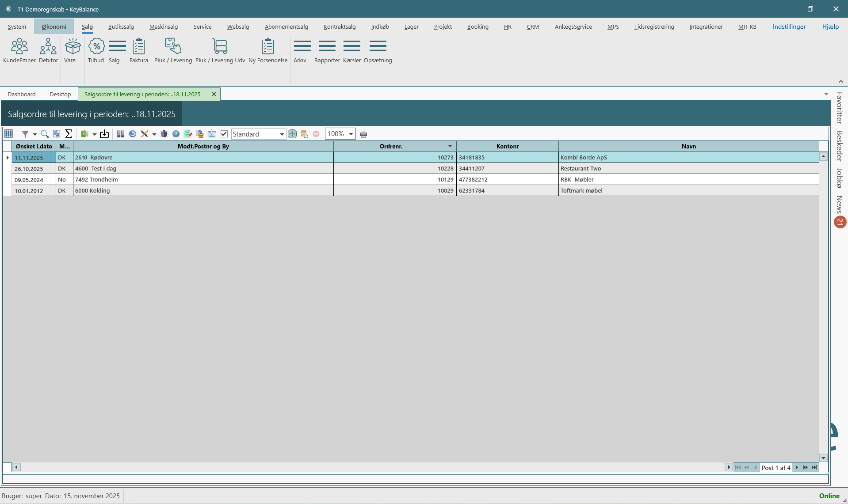Screen dimensions: 848x504
Task: Expand the filter funnel dropdown arrow
Action: pos(34,134)
